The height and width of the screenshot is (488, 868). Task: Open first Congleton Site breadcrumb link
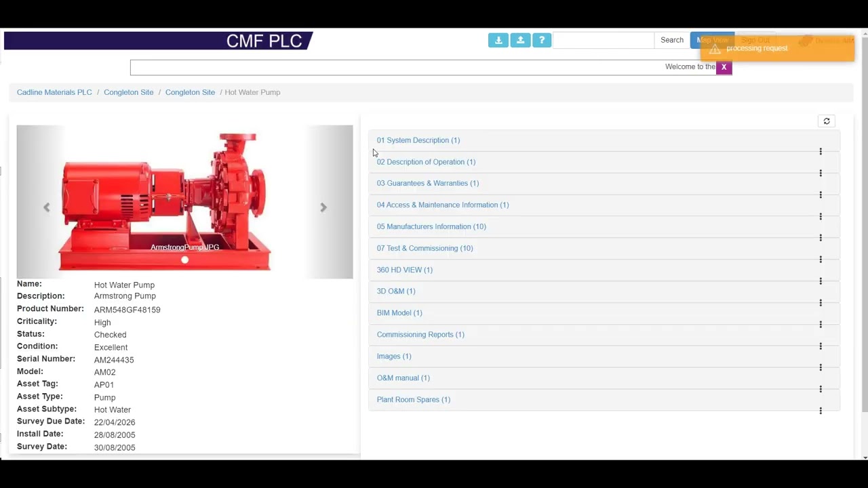128,92
